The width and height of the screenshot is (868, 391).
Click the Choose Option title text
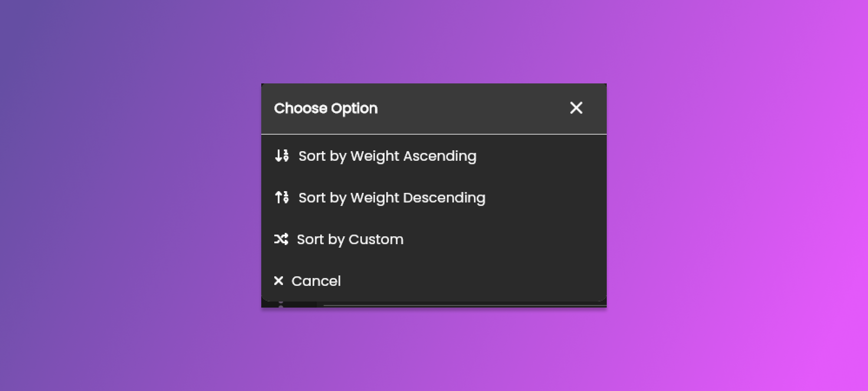[x=325, y=108]
